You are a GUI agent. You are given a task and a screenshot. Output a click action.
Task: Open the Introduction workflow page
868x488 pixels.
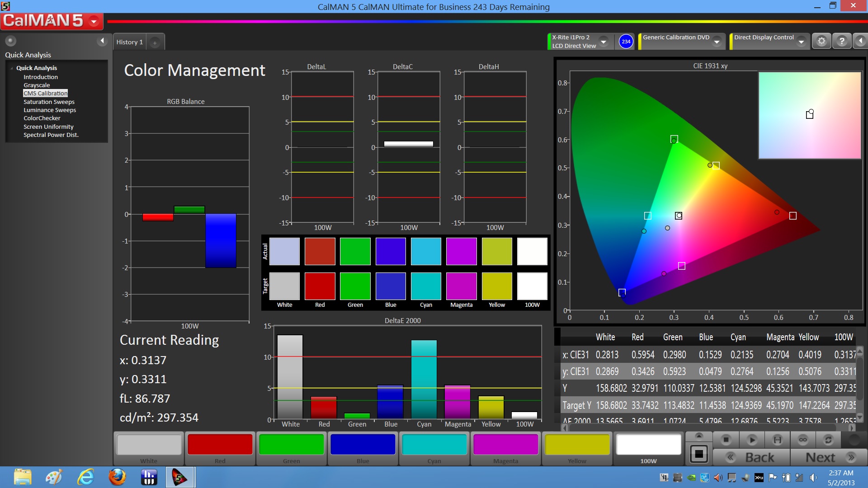pyautogui.click(x=41, y=77)
